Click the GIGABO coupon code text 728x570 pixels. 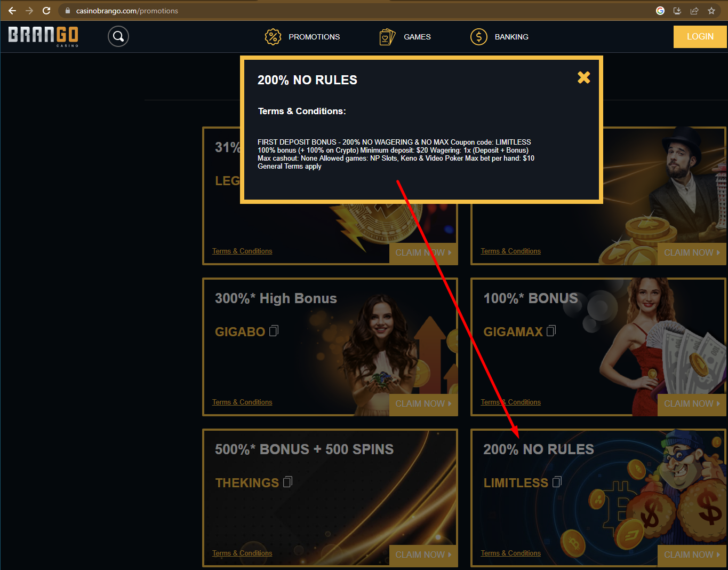coord(240,332)
